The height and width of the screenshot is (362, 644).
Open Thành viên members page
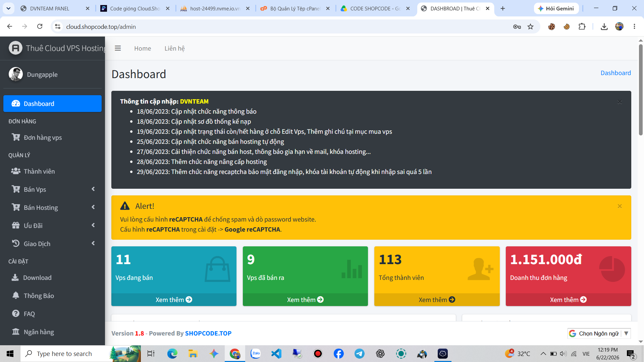point(52,171)
